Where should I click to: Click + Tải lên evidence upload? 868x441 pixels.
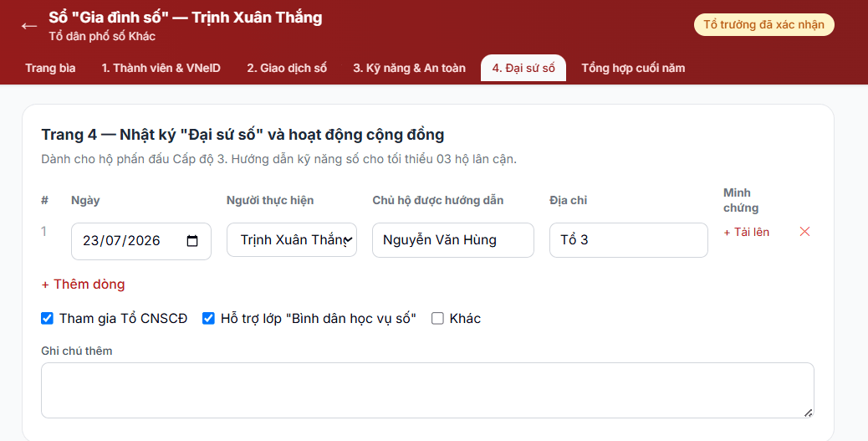(x=746, y=232)
